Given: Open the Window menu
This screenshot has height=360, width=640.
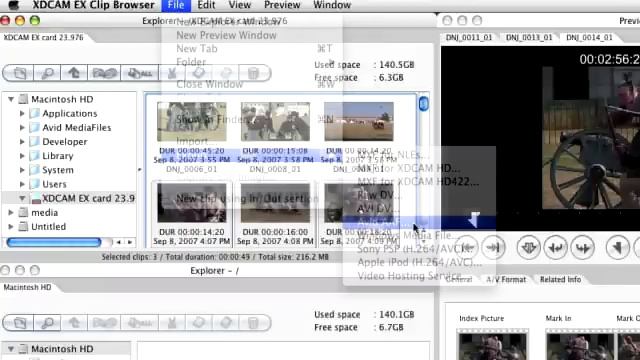Looking at the screenshot, I should coord(332,5).
